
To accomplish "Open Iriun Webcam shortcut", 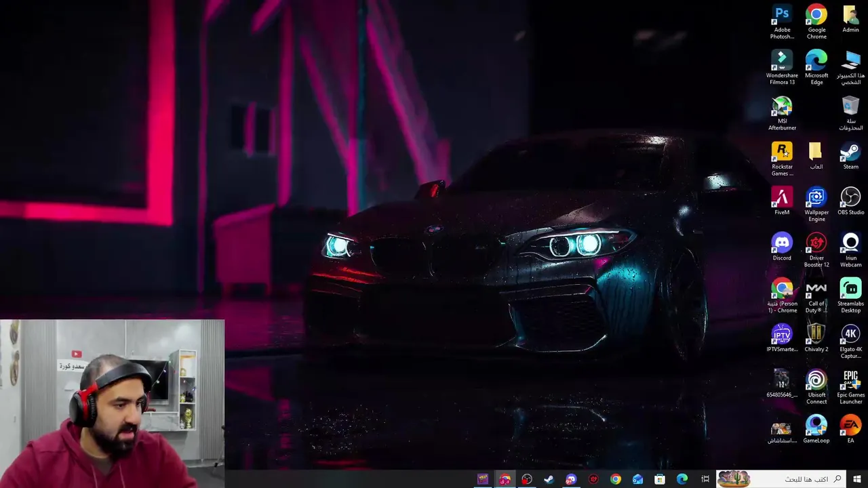I will pos(850,251).
